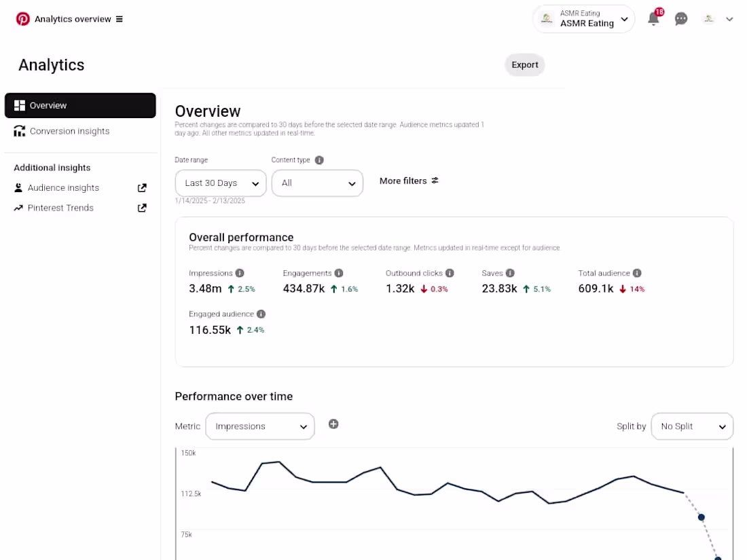The image size is (747, 560).
Task: Add a second metric with the plus icon
Action: tap(333, 424)
